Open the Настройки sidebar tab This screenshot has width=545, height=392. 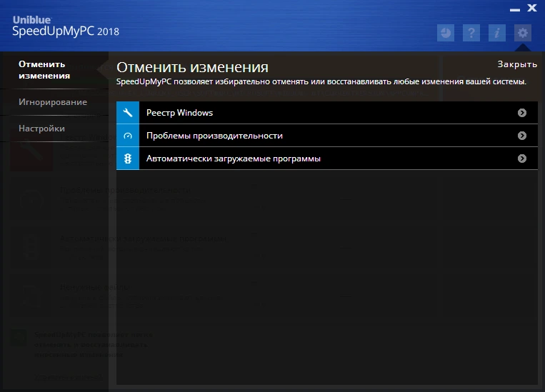41,129
